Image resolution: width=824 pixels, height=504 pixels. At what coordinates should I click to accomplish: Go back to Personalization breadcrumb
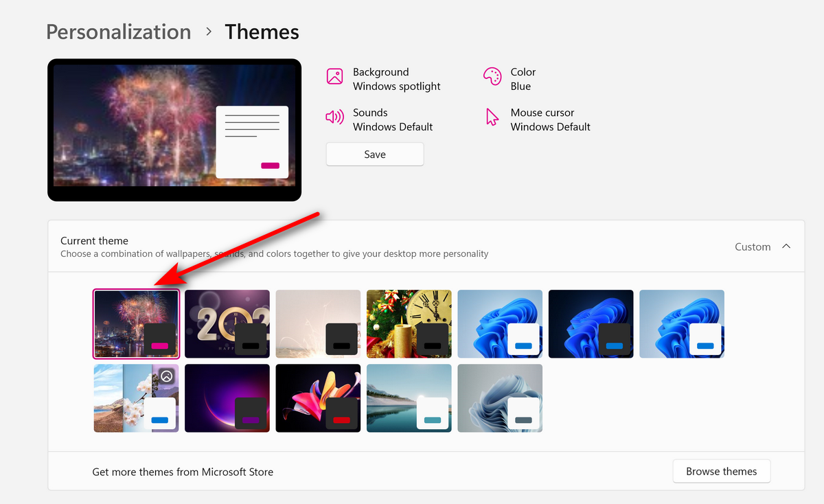118,32
